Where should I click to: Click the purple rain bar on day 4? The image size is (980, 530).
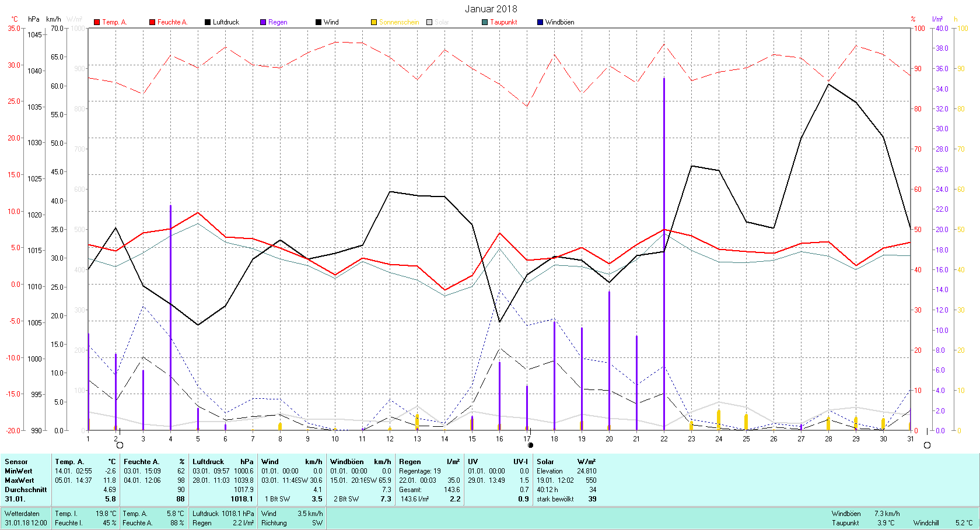click(170, 318)
